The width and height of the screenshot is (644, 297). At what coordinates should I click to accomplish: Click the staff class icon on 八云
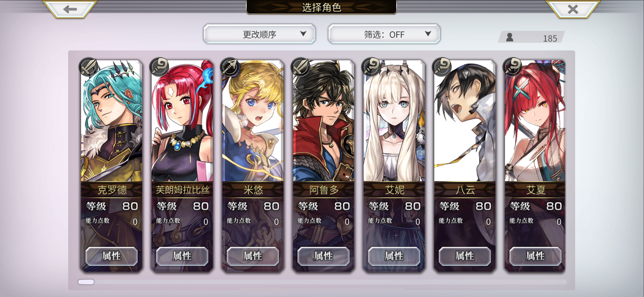(442, 67)
